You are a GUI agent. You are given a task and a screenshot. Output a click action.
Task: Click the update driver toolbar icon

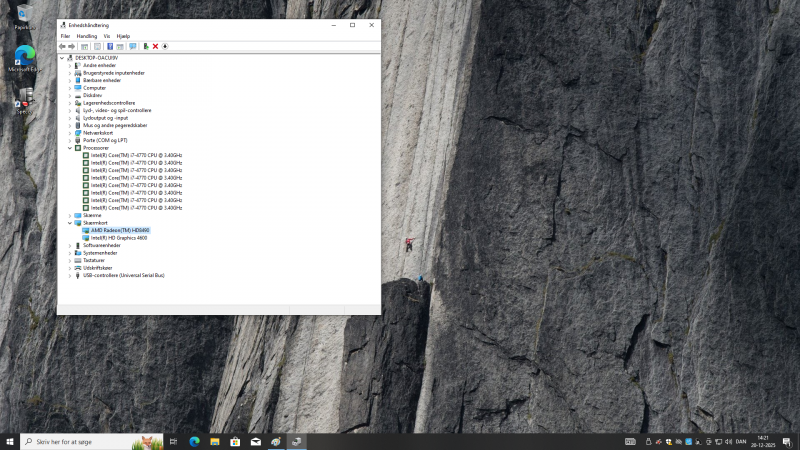click(146, 46)
